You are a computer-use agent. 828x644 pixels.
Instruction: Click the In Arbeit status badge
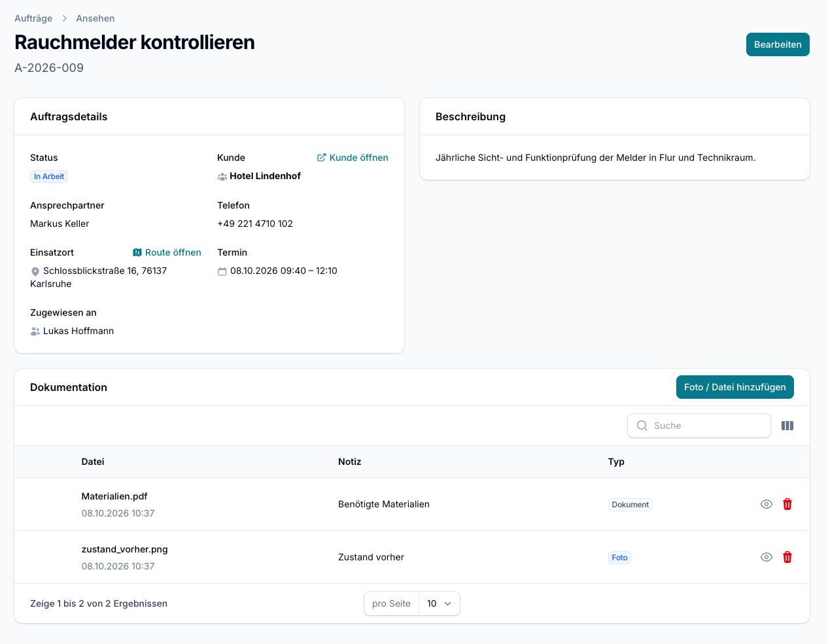click(x=49, y=177)
